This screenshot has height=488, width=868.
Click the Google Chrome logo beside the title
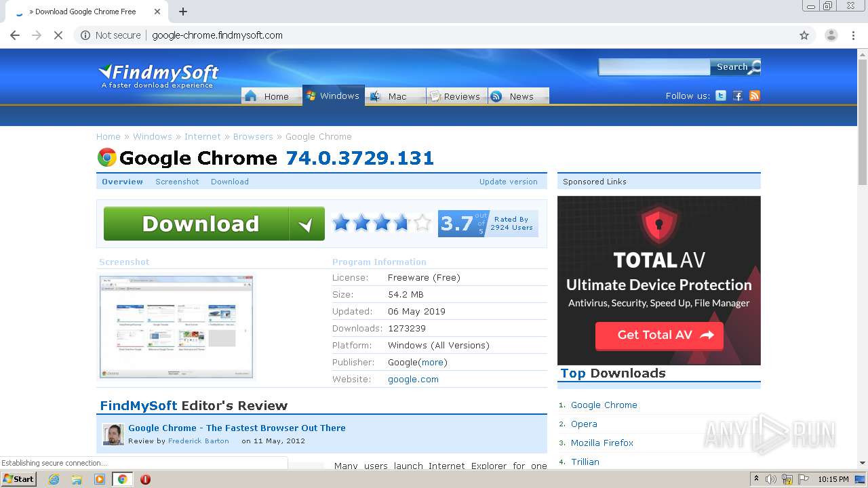click(106, 158)
